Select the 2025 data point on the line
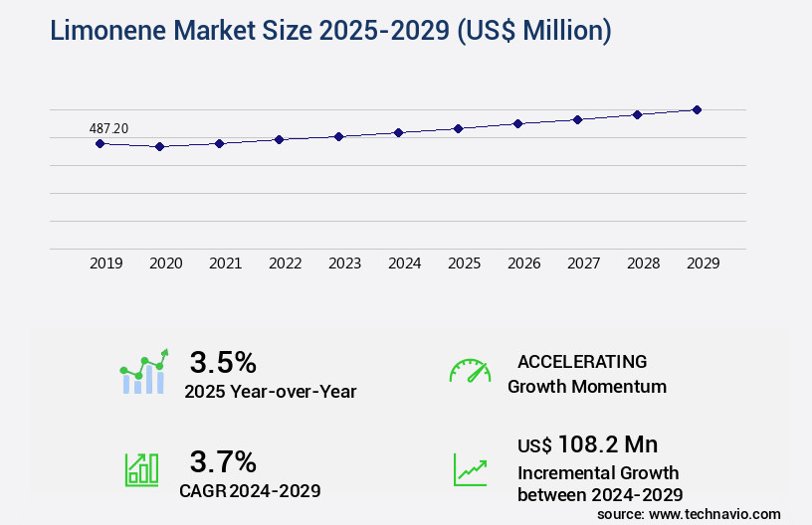Viewport: 812px width, 525px height. [458, 128]
